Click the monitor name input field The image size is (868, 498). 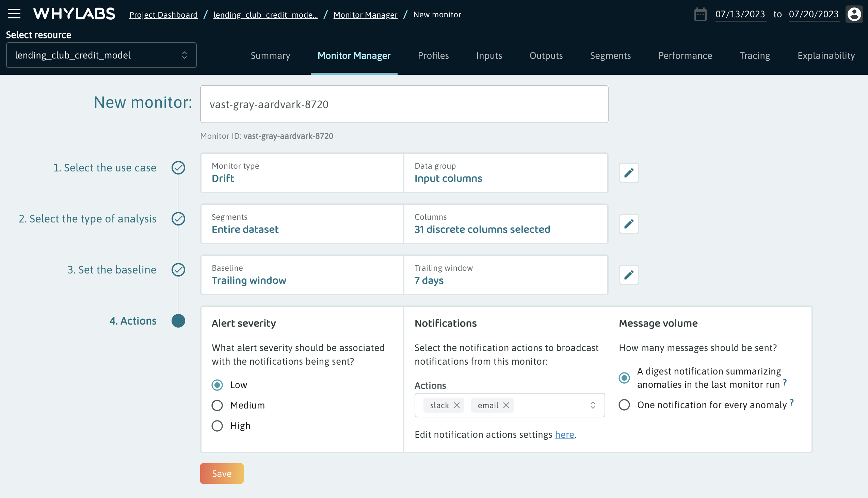pyautogui.click(x=404, y=104)
